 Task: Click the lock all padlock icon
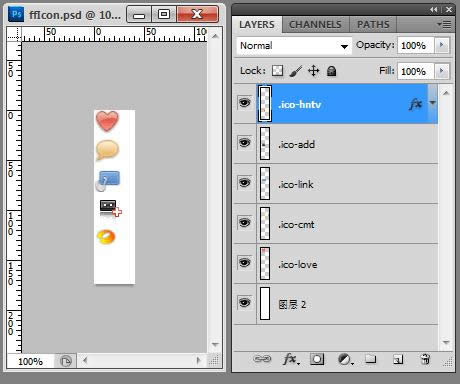(331, 71)
